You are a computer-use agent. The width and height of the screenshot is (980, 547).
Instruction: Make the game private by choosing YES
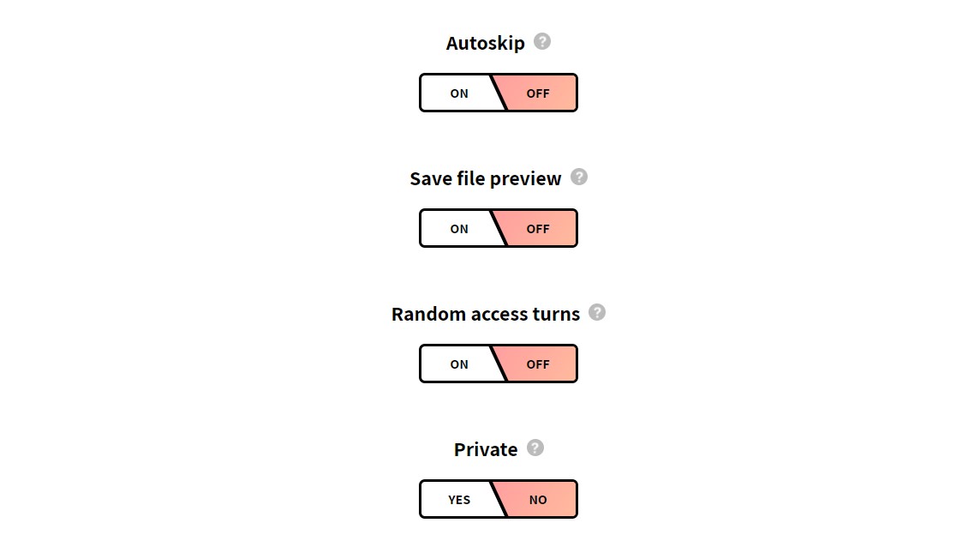(459, 500)
